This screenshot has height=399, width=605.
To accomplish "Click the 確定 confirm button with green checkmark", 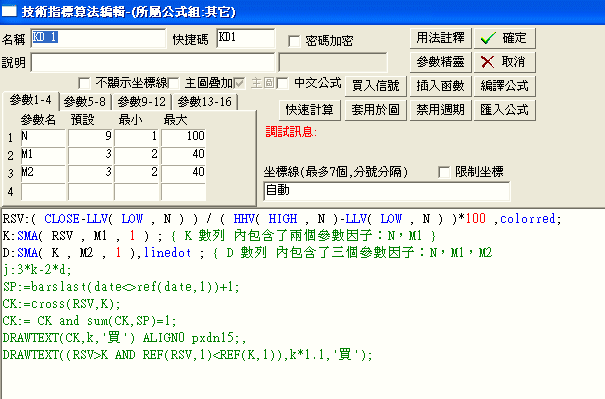I will (504, 38).
